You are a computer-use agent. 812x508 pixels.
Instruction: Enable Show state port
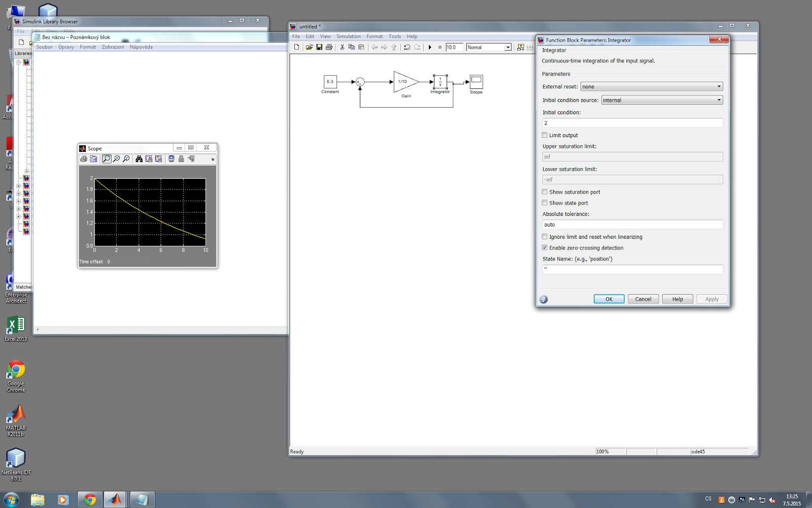click(x=545, y=203)
